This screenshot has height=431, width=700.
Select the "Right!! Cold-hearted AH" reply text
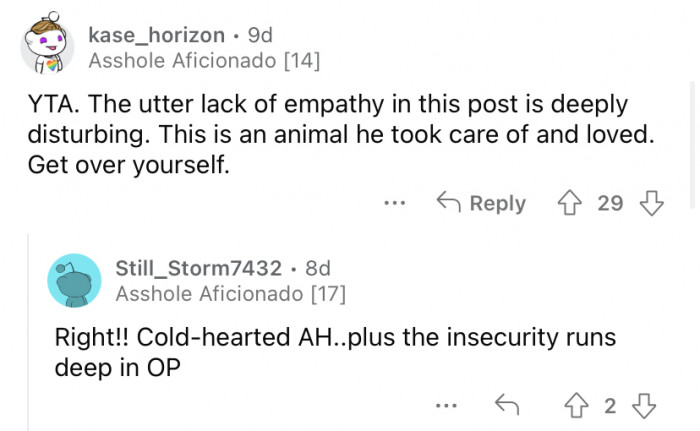(335, 351)
